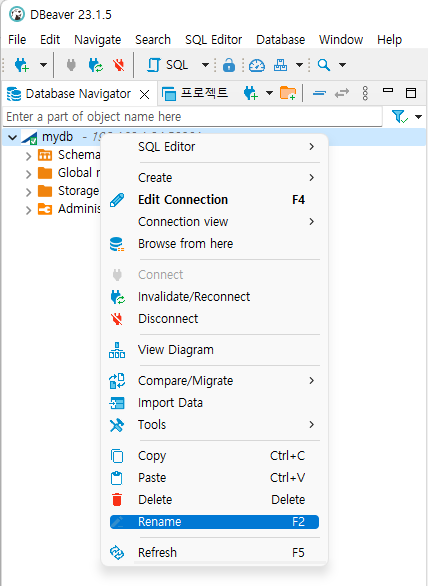428x586 pixels.
Task: Open the SQL script editor toolbar button
Action: click(x=167, y=65)
